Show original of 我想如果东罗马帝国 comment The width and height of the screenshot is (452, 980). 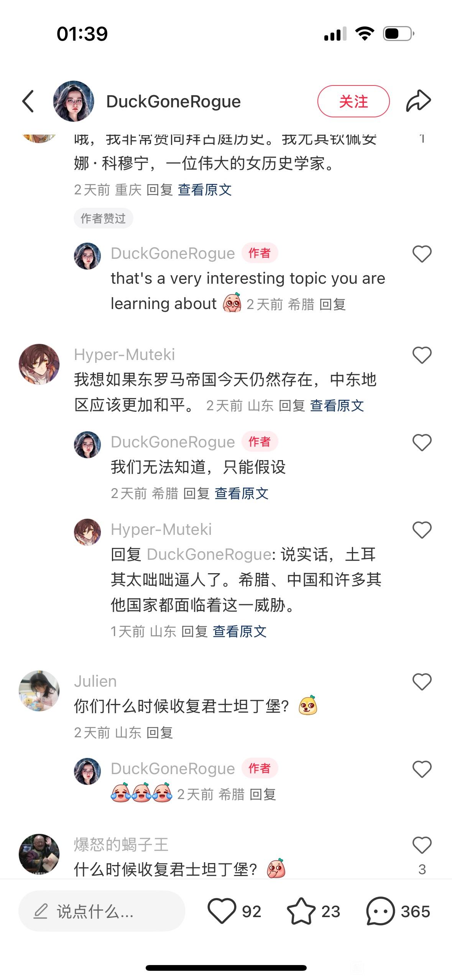337,406
